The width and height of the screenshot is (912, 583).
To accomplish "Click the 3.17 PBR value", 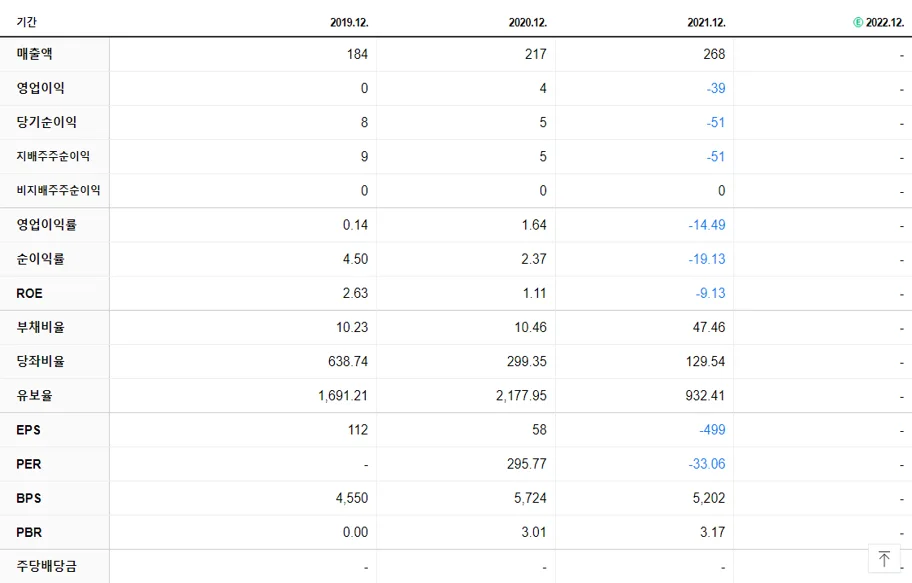I will click(712, 532).
